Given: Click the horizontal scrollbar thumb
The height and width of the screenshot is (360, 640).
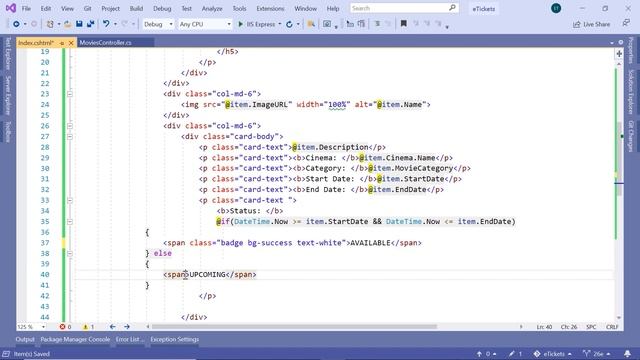Looking at the screenshot, I should coord(294,327).
